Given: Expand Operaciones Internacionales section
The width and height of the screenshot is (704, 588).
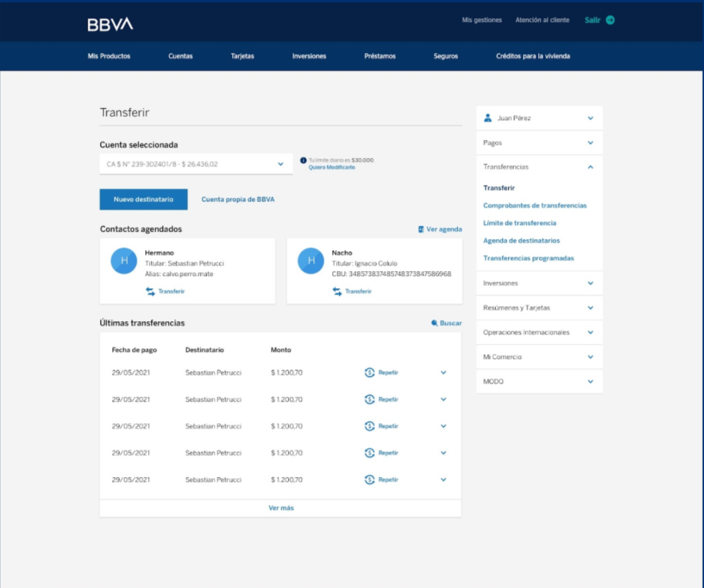Looking at the screenshot, I should 590,333.
